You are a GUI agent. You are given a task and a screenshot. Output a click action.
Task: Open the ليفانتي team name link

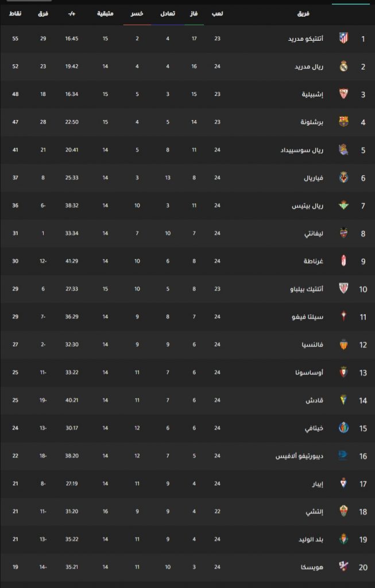314,233
